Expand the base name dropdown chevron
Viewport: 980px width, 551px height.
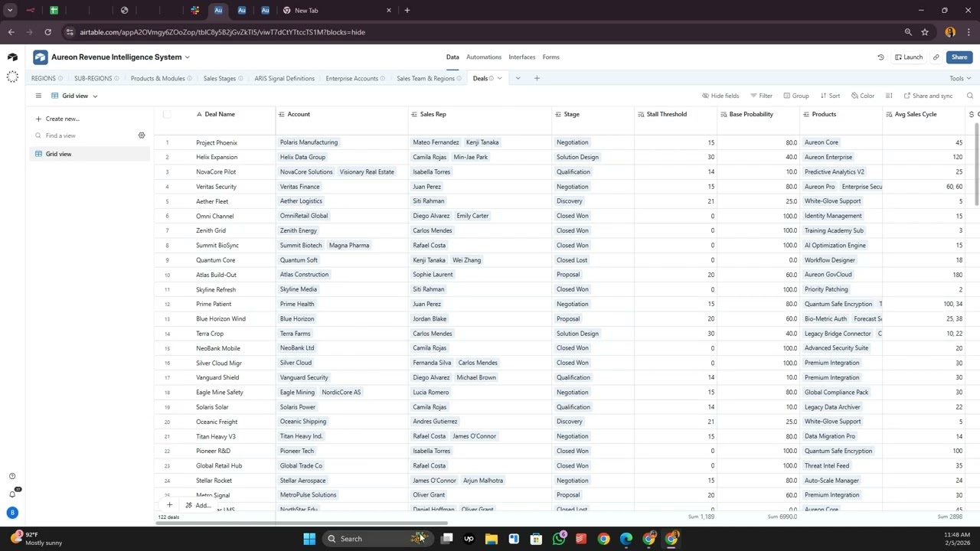pyautogui.click(x=187, y=57)
